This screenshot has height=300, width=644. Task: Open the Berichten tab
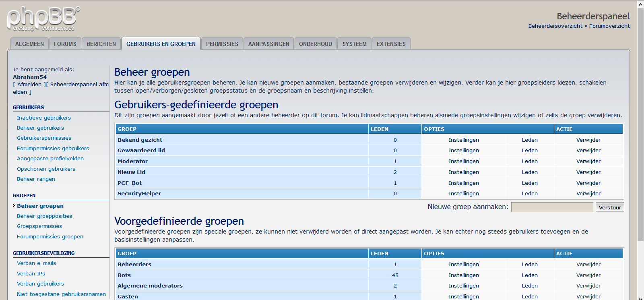(x=101, y=43)
